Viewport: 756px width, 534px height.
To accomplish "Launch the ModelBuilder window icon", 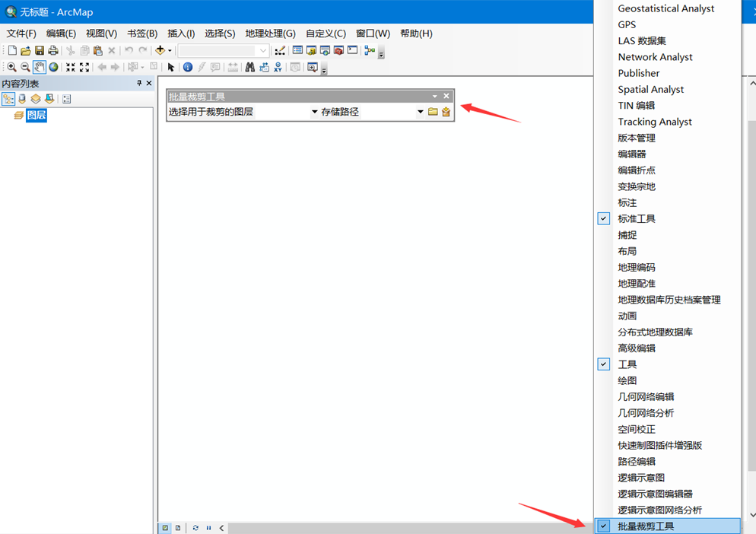I will tap(370, 50).
